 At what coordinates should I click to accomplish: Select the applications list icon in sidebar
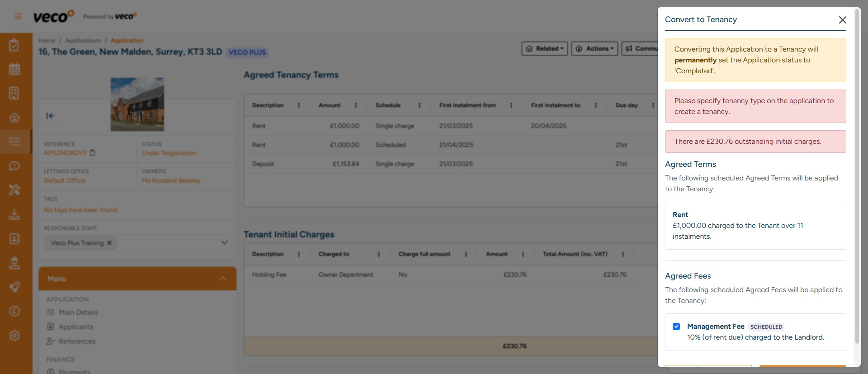[x=14, y=142]
